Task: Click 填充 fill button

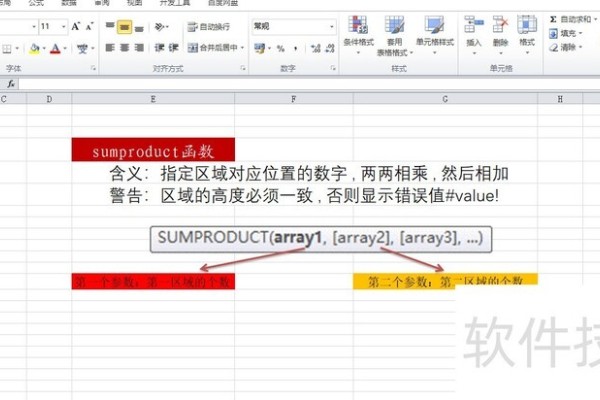Action: coord(566,33)
